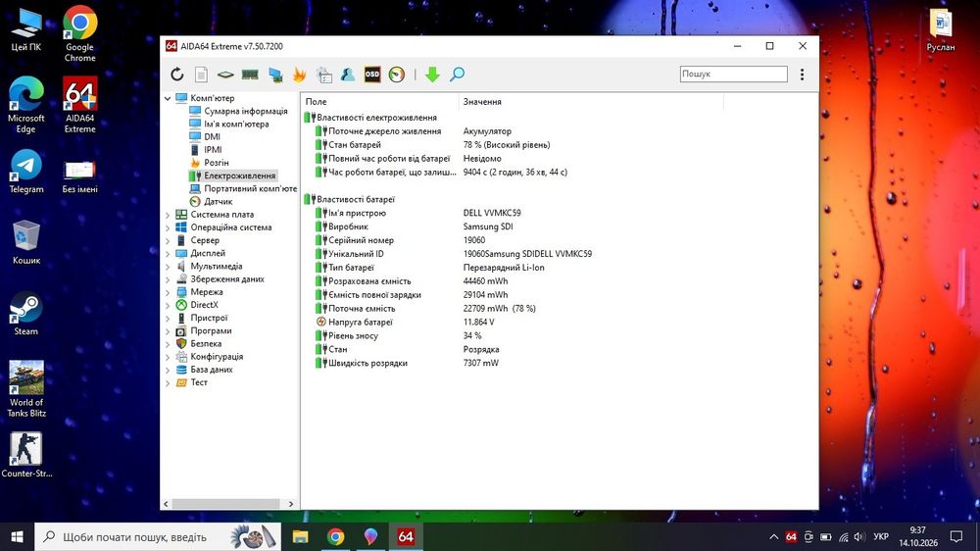
Task: Click the magnifier search toolbar icon
Action: [457, 75]
